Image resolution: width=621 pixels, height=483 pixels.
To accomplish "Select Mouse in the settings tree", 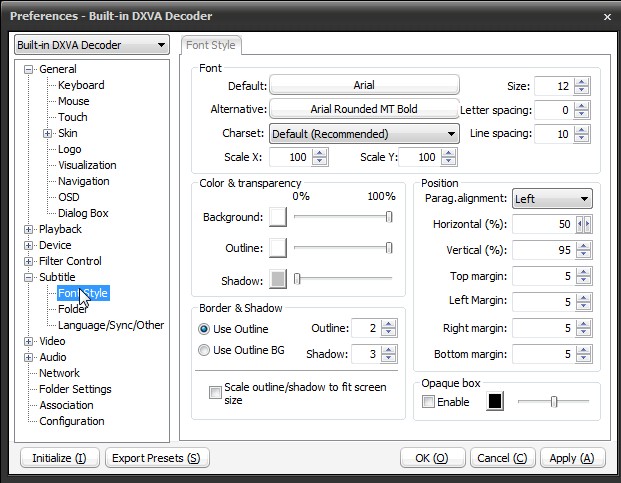I will pos(74,101).
